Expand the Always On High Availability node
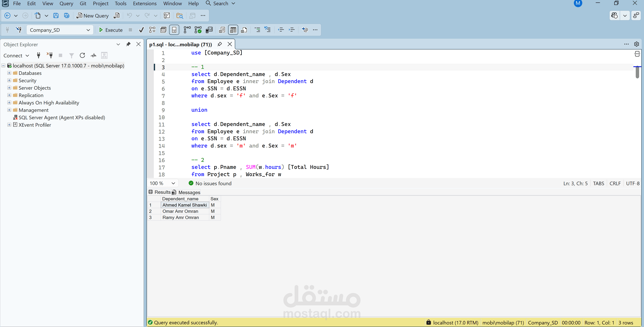Viewport: 644px width, 327px height. click(x=9, y=103)
